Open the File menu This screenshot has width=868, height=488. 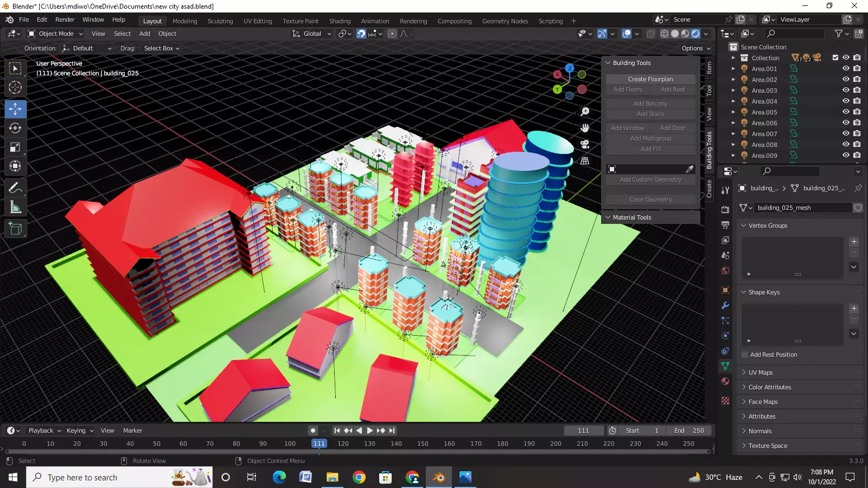24,20
